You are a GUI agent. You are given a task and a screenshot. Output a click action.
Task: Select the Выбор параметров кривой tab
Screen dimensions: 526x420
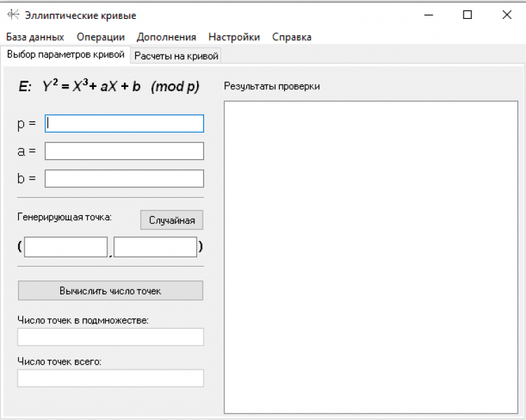65,55
